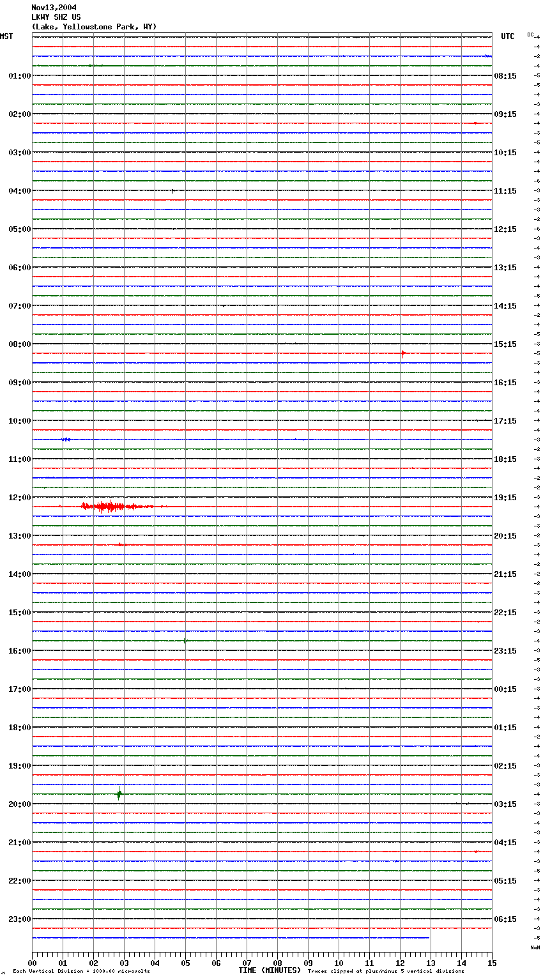Click the green seismic spike at 19:45 MST

pos(119,793)
